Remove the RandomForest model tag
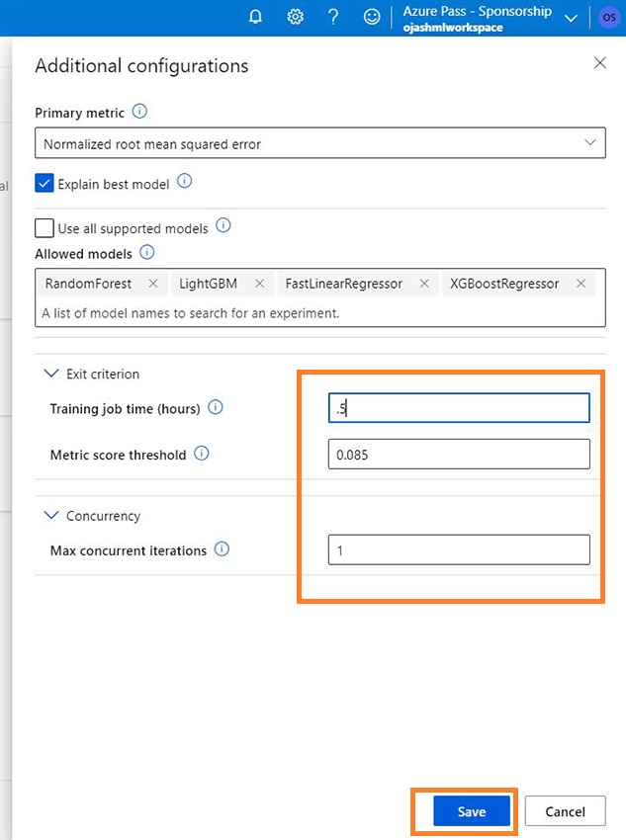 (153, 284)
